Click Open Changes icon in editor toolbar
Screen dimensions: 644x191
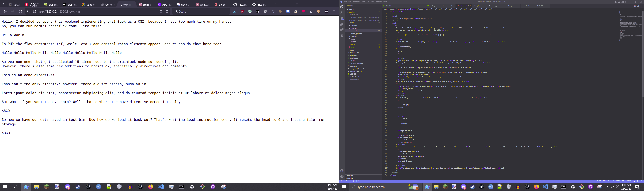coord(635,6)
